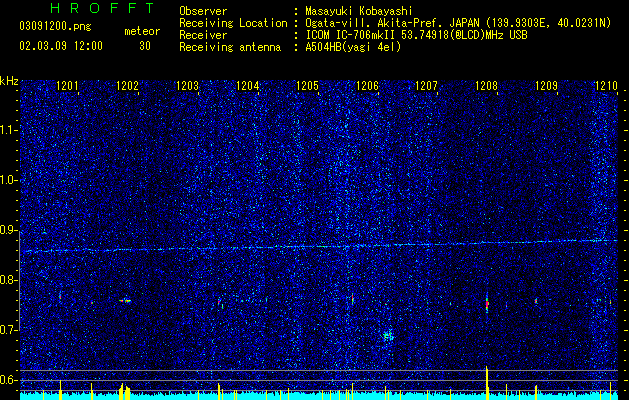The height and width of the screenshot is (400, 629).
Task: Click the Receiver label
Action: coord(203,35)
